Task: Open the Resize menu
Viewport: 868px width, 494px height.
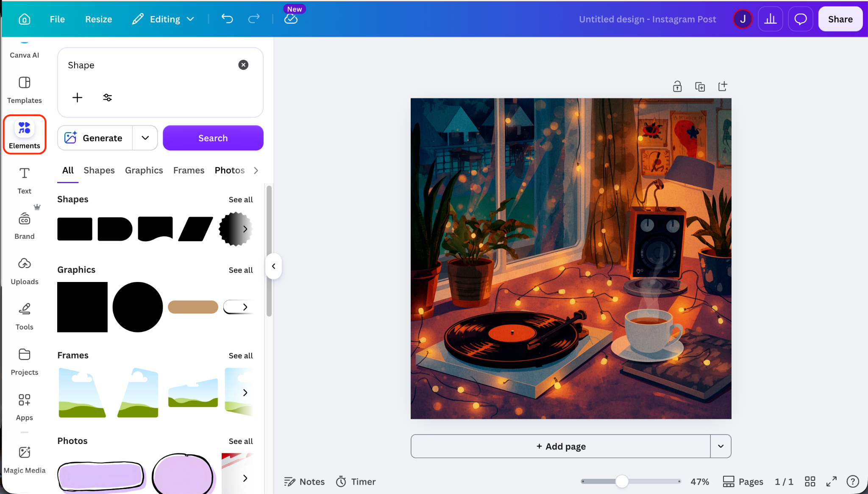Action: (x=99, y=19)
